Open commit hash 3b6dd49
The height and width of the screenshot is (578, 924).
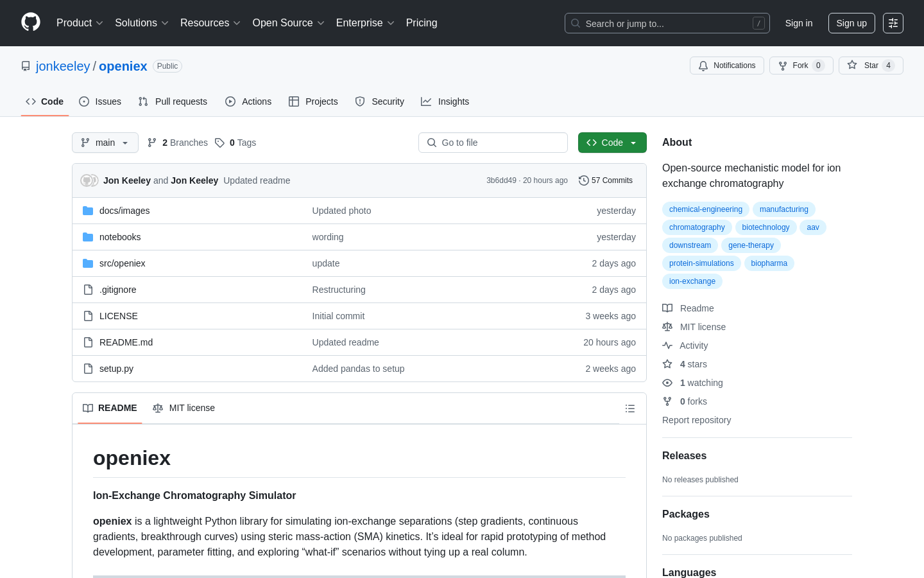501,180
